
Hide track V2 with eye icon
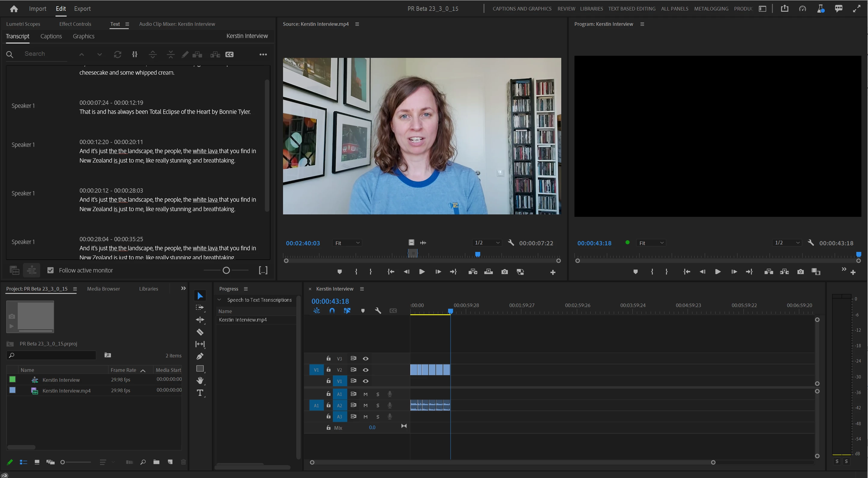pyautogui.click(x=365, y=370)
